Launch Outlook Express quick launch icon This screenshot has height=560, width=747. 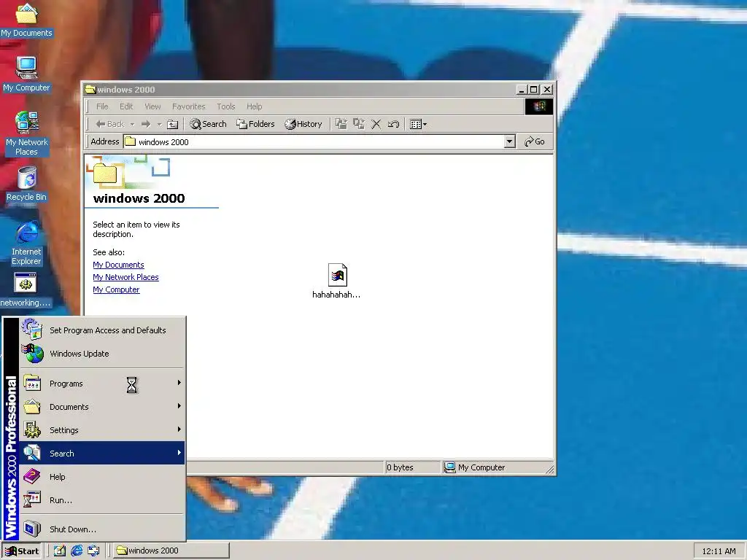(94, 551)
